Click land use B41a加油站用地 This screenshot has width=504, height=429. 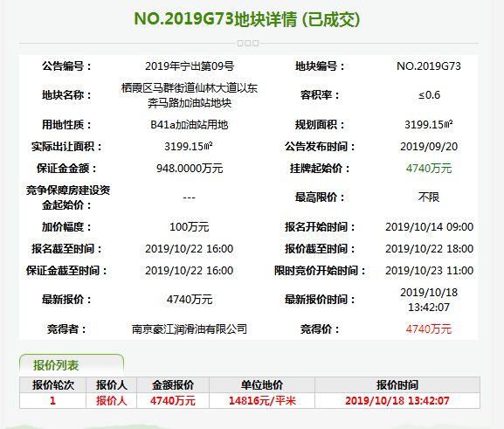(x=190, y=125)
